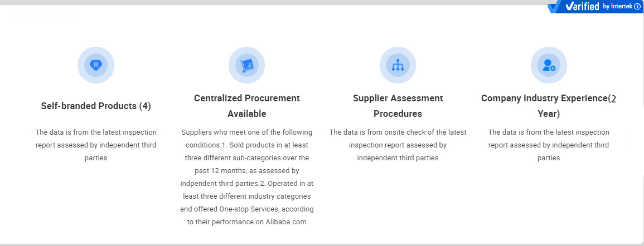Select the "Centralized Procurement Available" title
644x246 pixels.
[x=246, y=106]
